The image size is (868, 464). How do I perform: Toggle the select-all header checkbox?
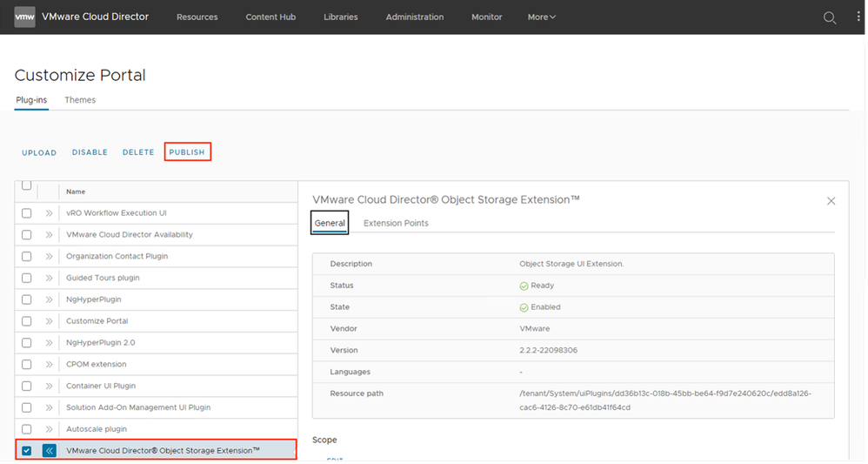tap(26, 185)
